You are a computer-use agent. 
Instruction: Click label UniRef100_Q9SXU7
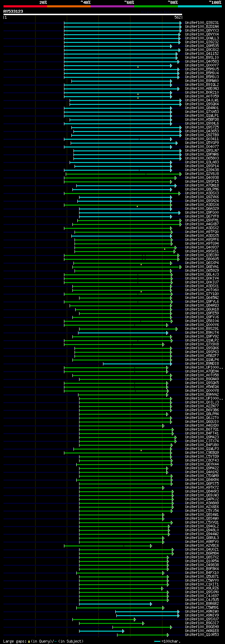(x=202, y=619)
